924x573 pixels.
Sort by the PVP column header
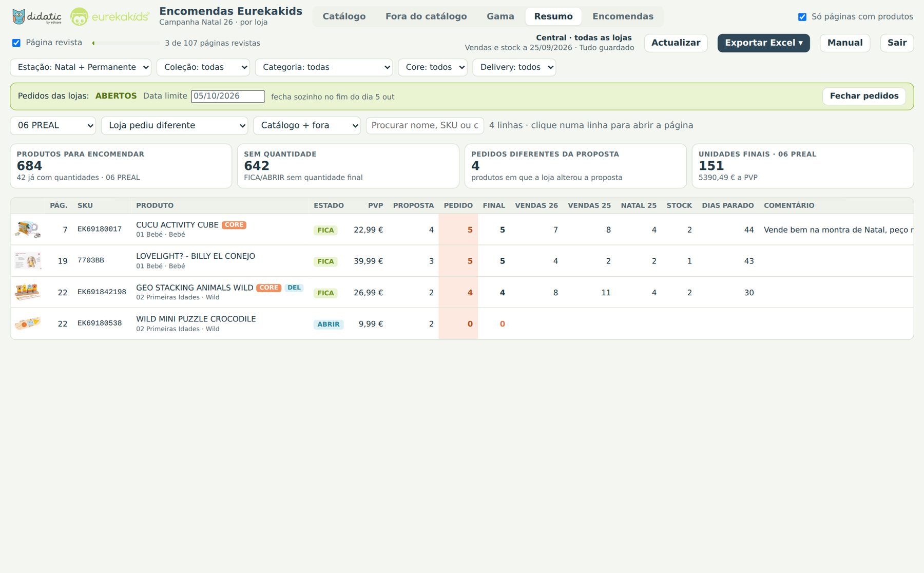[375, 205]
